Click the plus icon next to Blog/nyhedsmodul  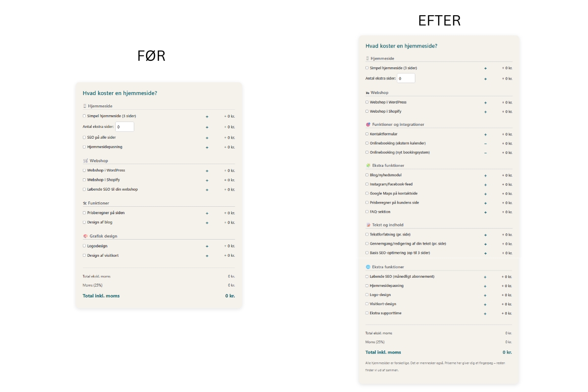[x=486, y=175]
